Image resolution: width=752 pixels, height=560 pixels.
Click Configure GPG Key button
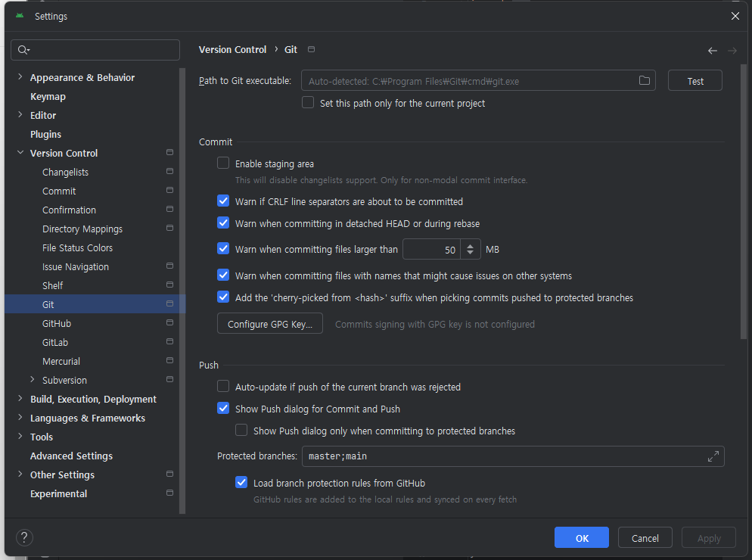click(270, 323)
